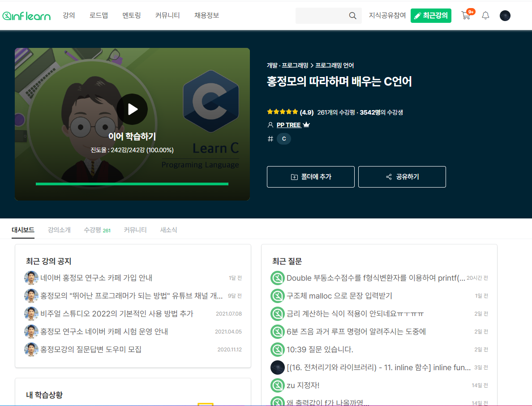Image resolution: width=532 pixels, height=406 pixels.
Task: Click avatar beside 비주얼 스튜디오 2022 notice
Action: click(31, 313)
